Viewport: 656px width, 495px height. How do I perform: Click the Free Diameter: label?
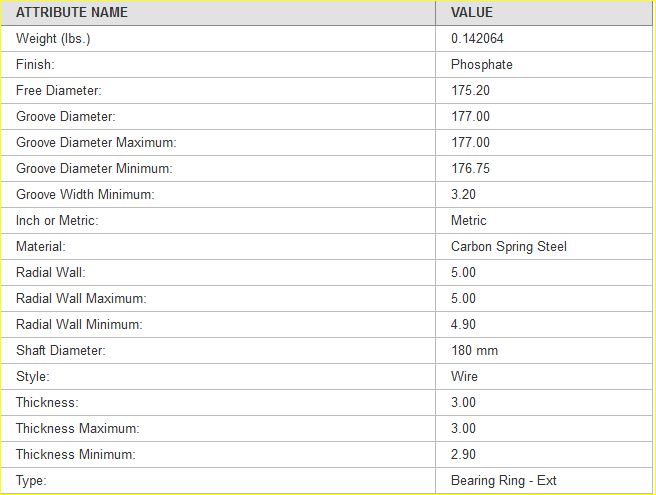point(59,90)
